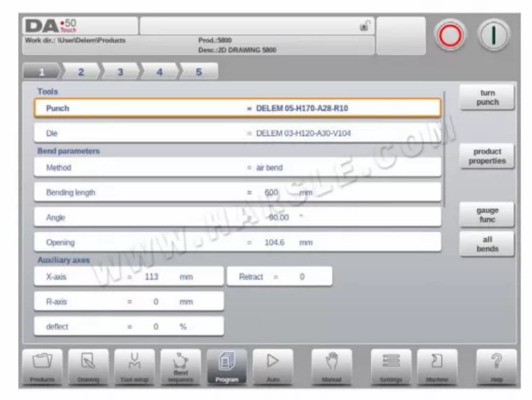This screenshot has width=532, height=400.
Task: Edit the deflect percentage field
Action: 129,327
